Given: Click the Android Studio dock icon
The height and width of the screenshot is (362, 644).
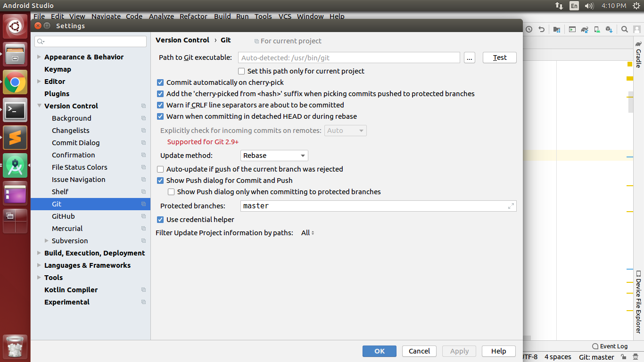Looking at the screenshot, I should coord(15,166).
